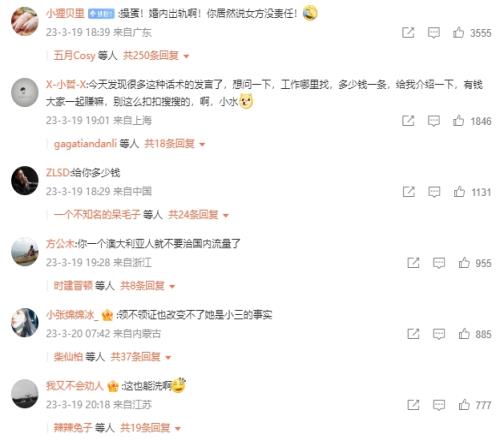Expand the 共18条回复 thread

point(174,144)
